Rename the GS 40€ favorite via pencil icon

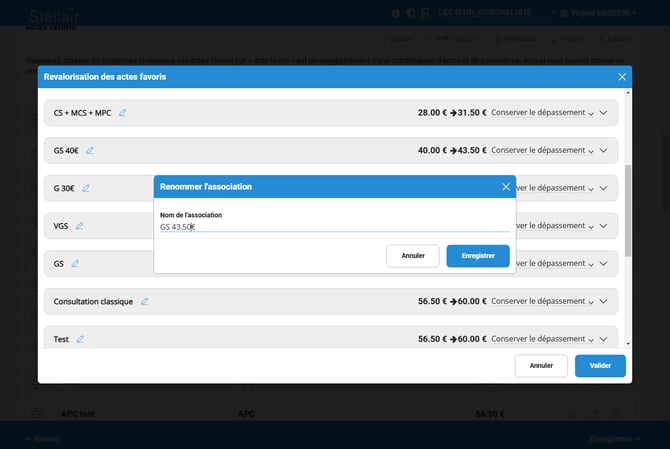pos(90,151)
